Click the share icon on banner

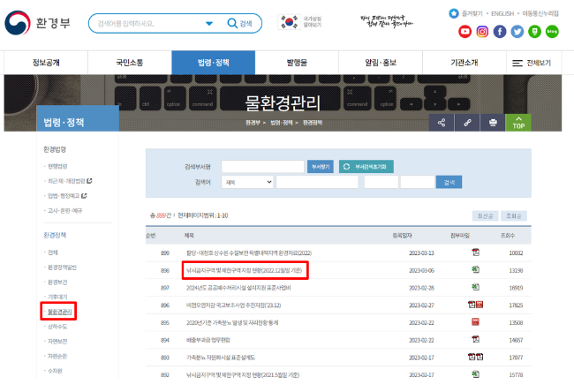pyautogui.click(x=442, y=123)
